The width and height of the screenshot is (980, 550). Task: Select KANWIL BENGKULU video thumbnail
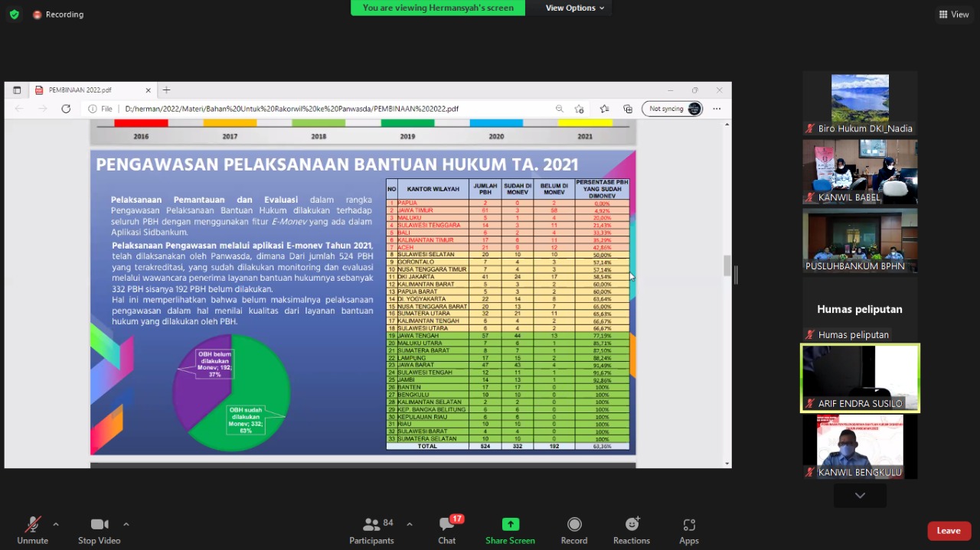point(860,447)
